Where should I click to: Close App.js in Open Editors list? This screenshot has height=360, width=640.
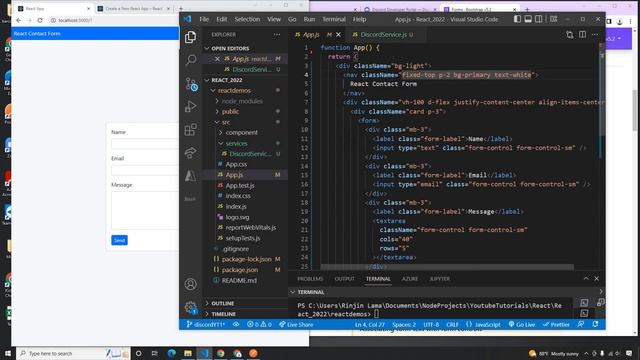pos(217,59)
